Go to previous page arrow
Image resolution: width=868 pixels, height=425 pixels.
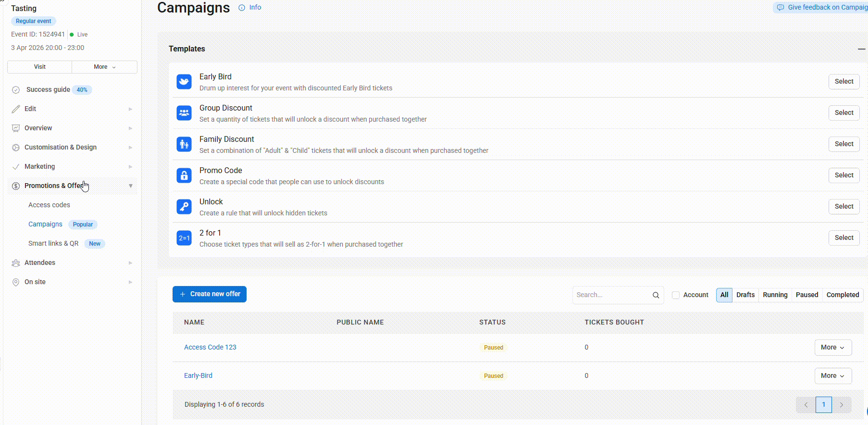tap(806, 405)
